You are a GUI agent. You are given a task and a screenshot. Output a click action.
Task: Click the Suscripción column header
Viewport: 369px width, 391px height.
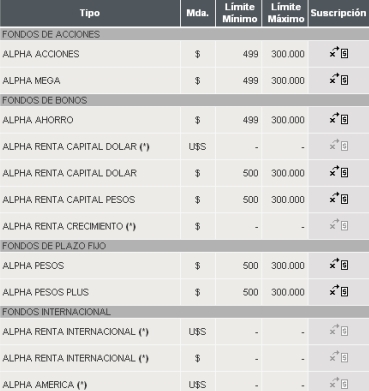tap(338, 13)
